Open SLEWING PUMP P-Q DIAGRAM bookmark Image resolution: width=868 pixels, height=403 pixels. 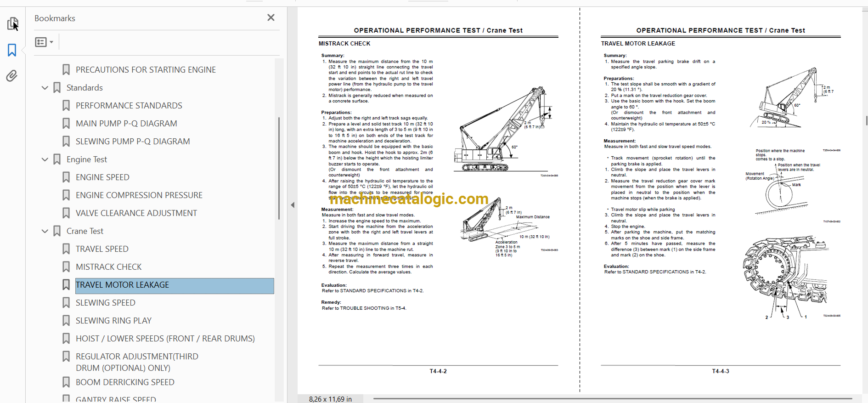[133, 142]
